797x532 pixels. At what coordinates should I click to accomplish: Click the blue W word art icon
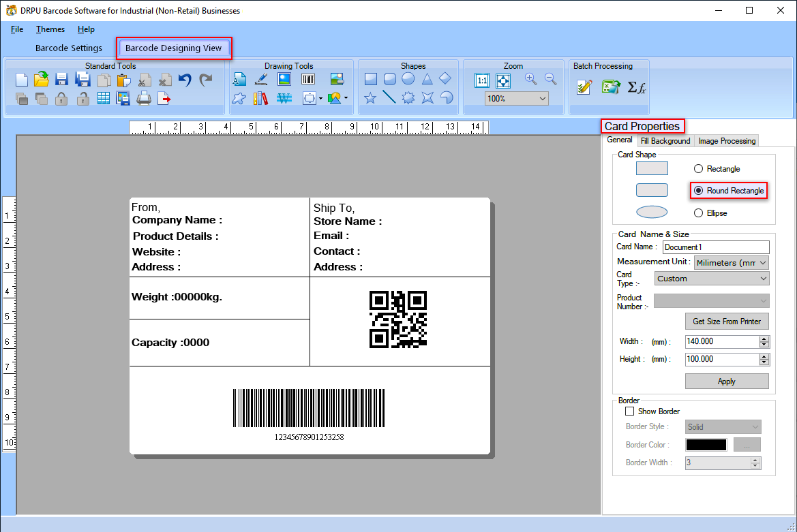tap(284, 98)
